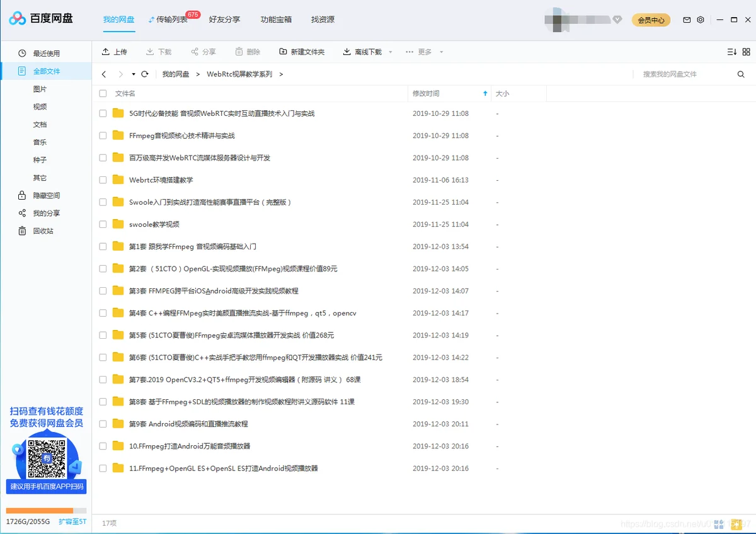The height and width of the screenshot is (534, 756).
Task: Switch to 我的网盘 tab
Action: [119, 20]
